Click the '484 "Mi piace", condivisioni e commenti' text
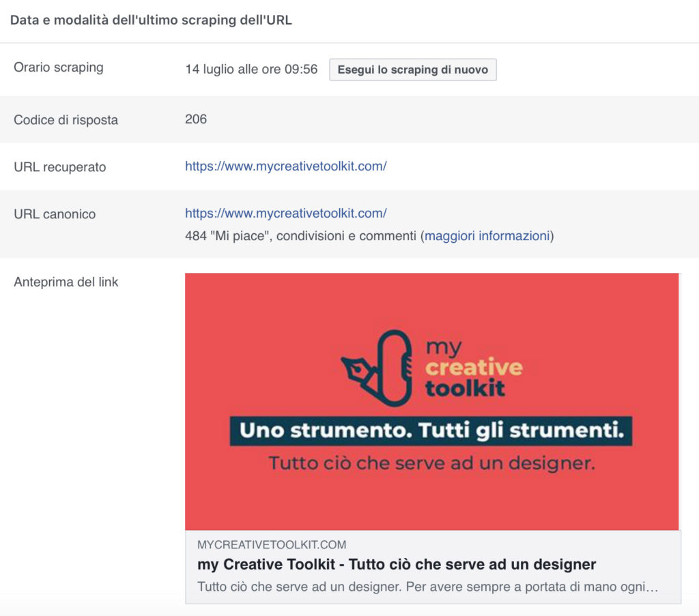 click(x=301, y=235)
